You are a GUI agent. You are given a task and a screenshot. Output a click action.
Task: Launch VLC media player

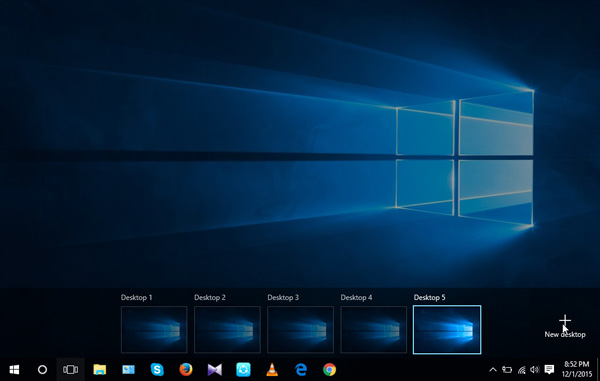click(272, 370)
